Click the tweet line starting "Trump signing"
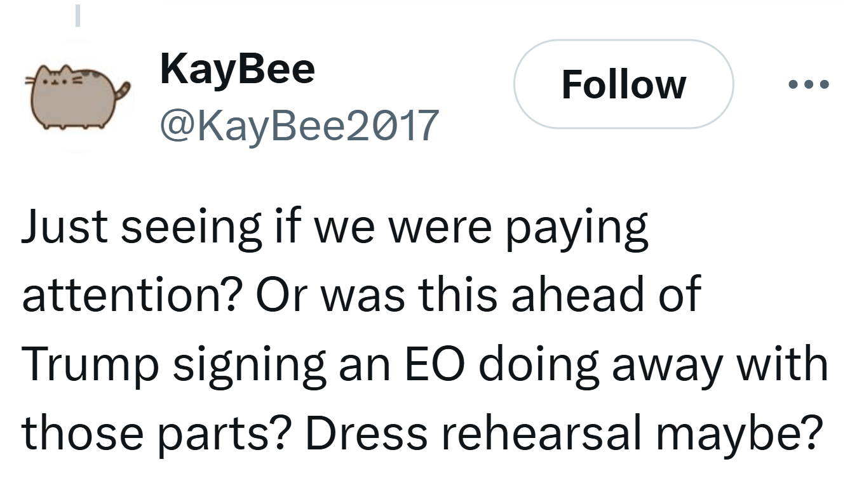The width and height of the screenshot is (864, 504). 424,364
